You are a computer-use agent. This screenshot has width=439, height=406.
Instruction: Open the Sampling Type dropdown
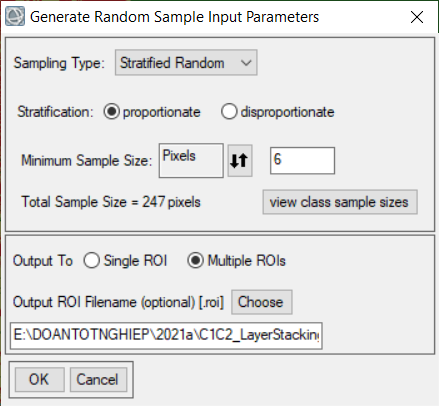coord(186,63)
